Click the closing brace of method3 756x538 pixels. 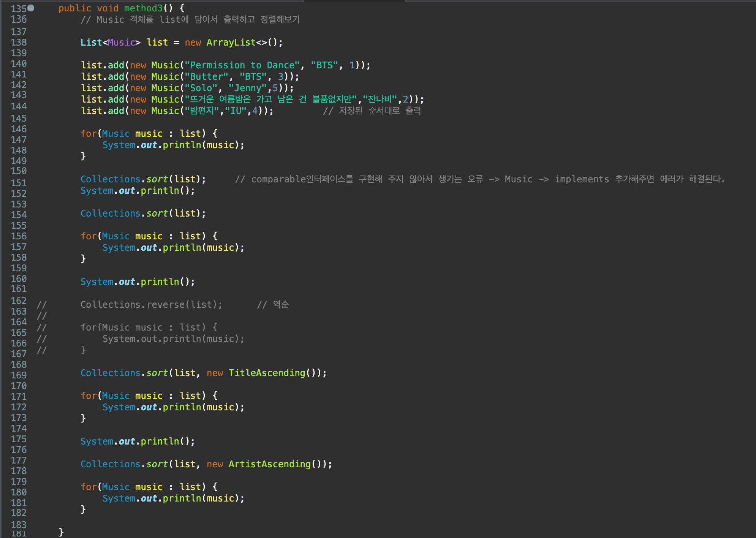tap(61, 532)
